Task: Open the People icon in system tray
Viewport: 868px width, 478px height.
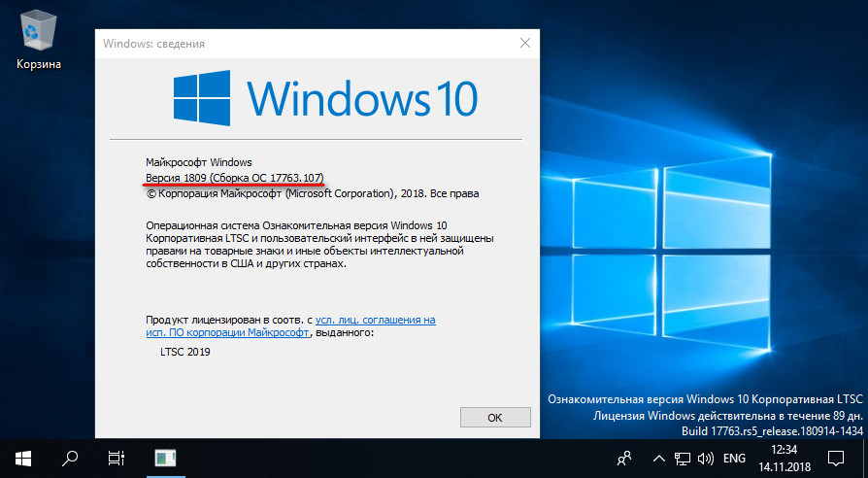Action: pos(624,459)
